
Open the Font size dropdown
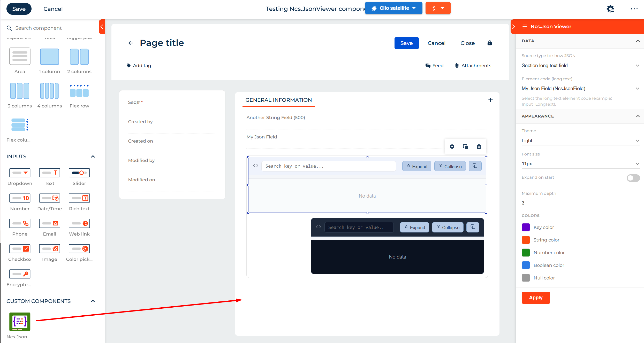point(580,164)
